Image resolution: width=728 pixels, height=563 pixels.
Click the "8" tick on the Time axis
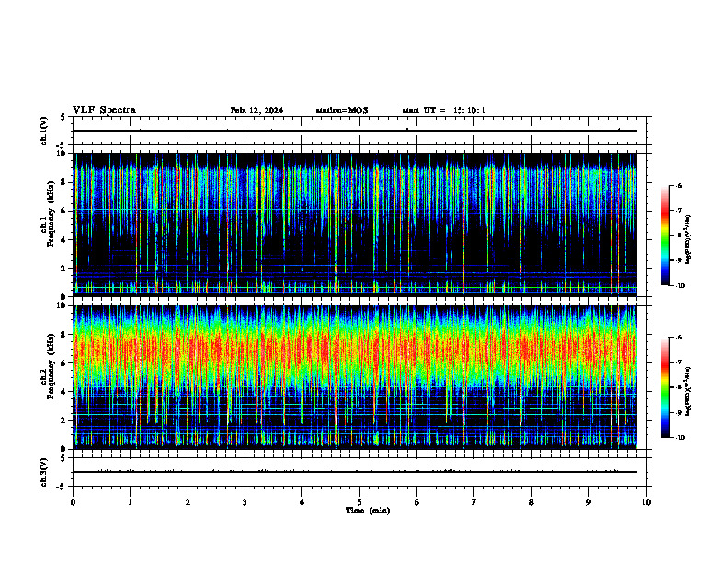pos(531,502)
